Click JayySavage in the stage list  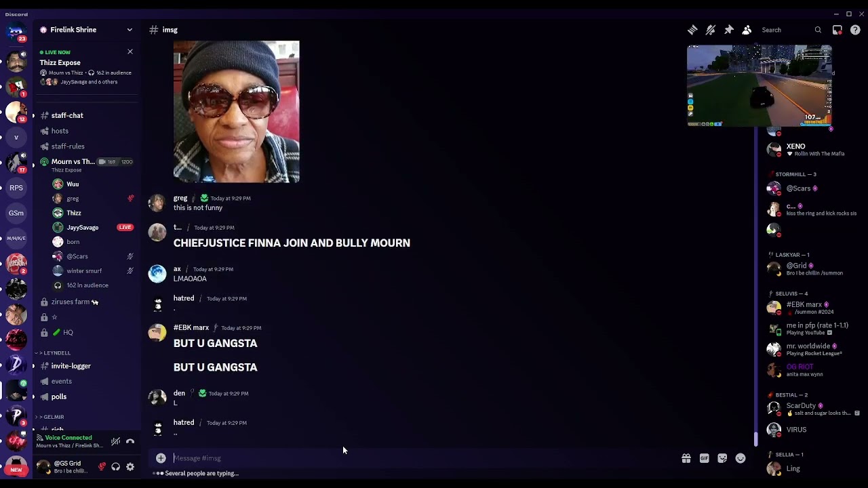(x=83, y=227)
